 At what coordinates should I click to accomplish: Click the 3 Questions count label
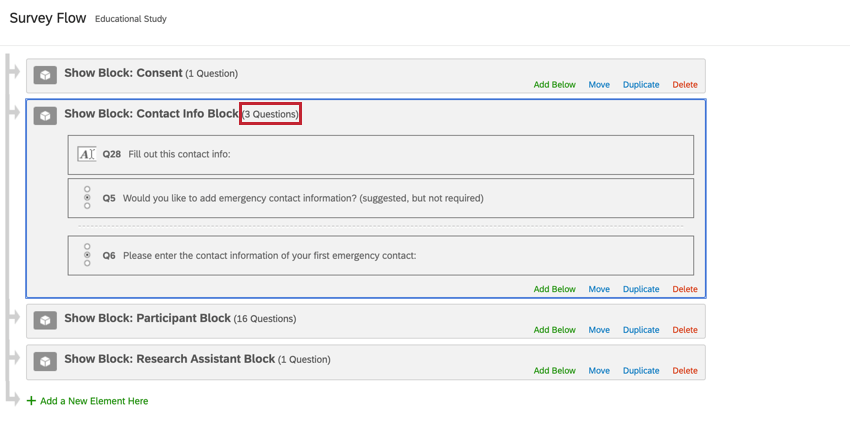271,115
